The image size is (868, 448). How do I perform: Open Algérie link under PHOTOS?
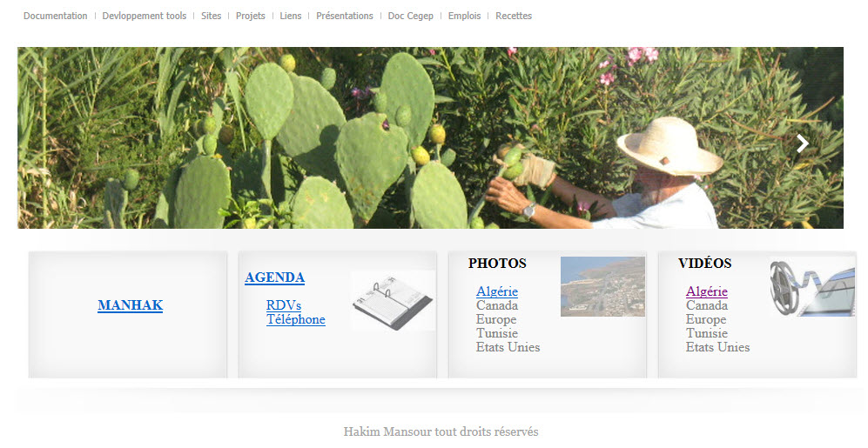pos(497,291)
